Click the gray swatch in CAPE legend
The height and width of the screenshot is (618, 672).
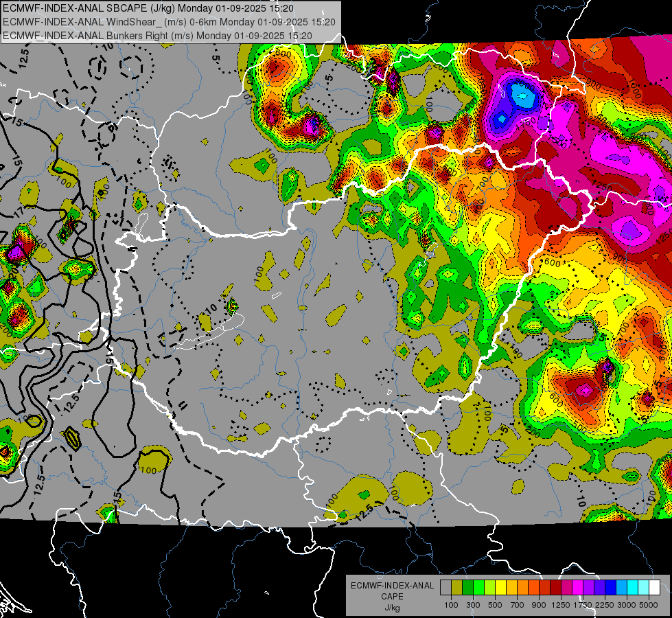(x=445, y=588)
